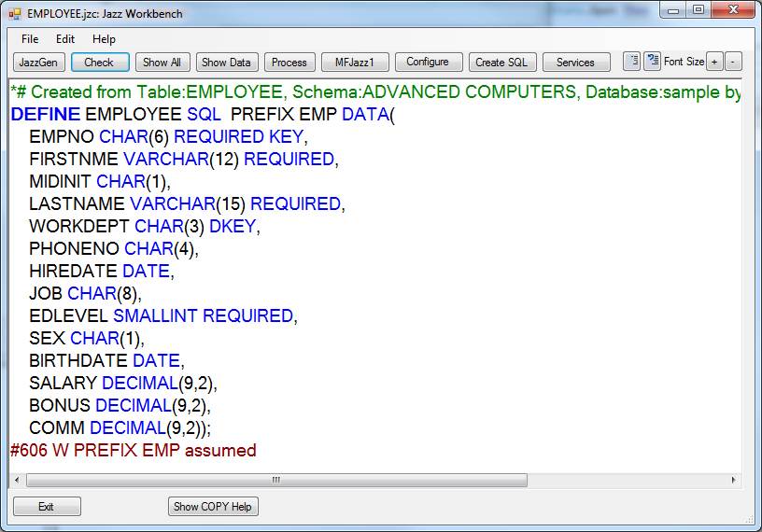
Task: Click the scroll right arrow
Action: pos(733,480)
